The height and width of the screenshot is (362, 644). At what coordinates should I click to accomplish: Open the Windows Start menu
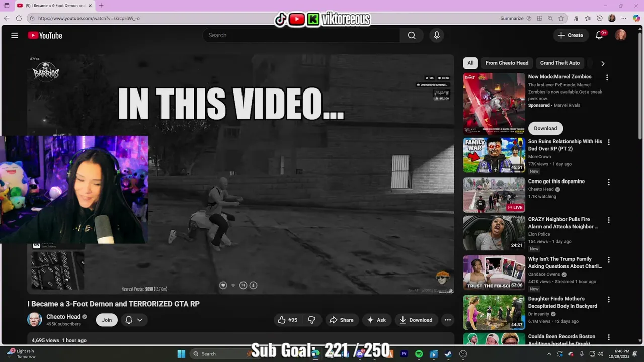pyautogui.click(x=181, y=354)
